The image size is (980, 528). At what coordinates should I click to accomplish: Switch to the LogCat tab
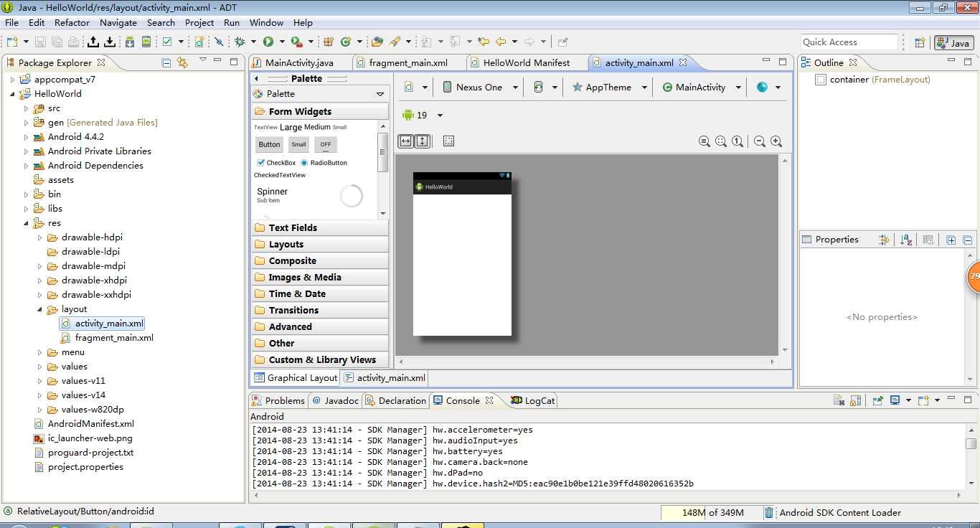click(533, 400)
